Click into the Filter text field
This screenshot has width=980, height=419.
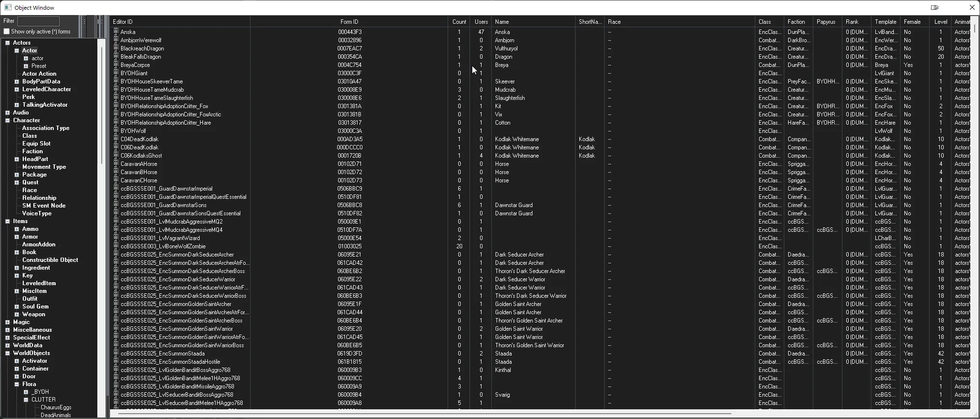38,21
